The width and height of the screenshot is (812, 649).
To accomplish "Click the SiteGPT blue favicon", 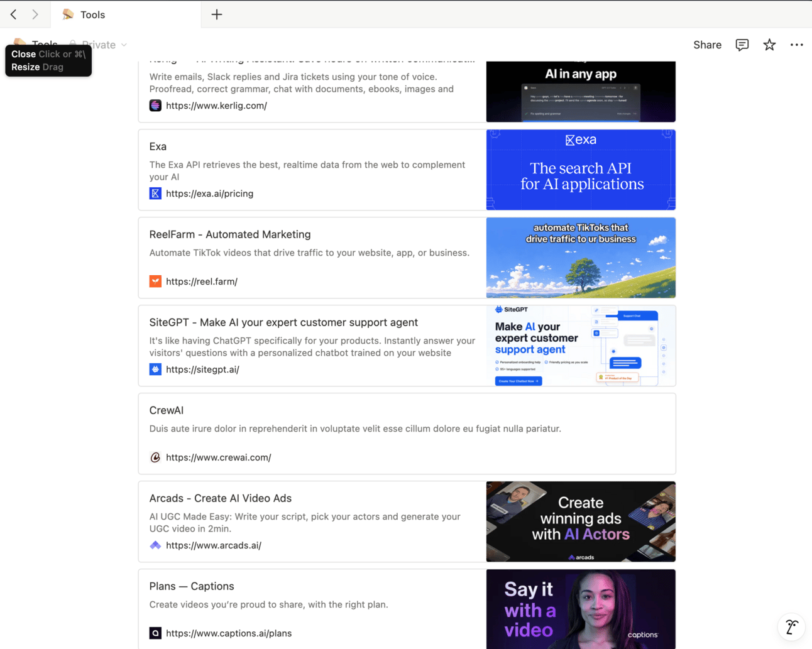I will (155, 369).
